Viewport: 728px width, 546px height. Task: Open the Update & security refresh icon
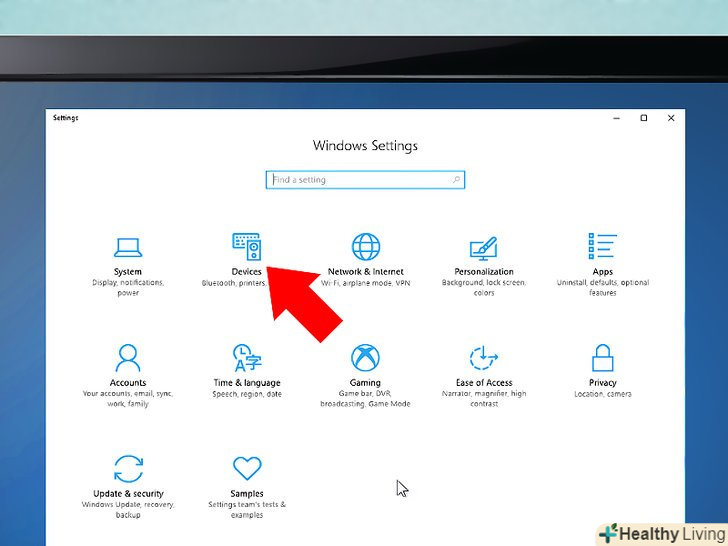pos(128,469)
